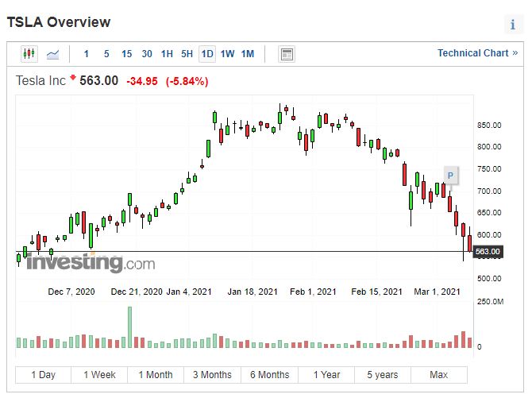
Task: Click the P marker on the chart
Action: (450, 176)
